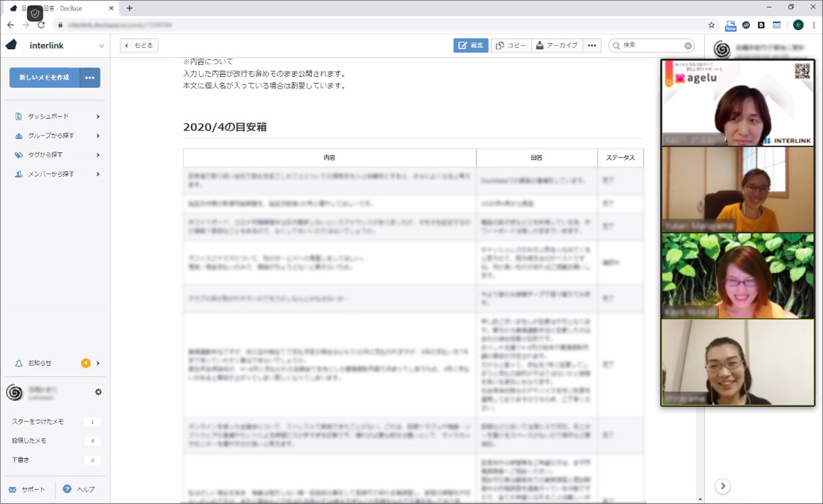Click the ヘルプ question mark icon
Image resolution: width=823 pixels, height=504 pixels.
[67, 489]
